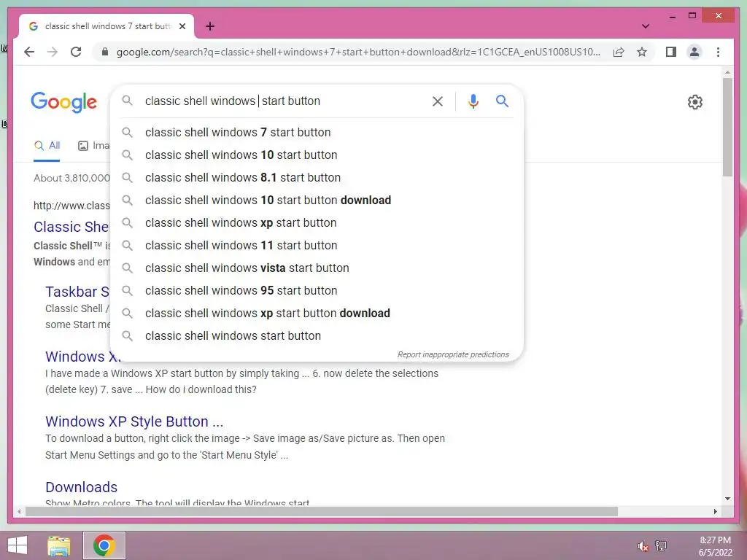Viewport: 747px width, 560px height.
Task: Click the Chrome forward arrow
Action: 53,52
